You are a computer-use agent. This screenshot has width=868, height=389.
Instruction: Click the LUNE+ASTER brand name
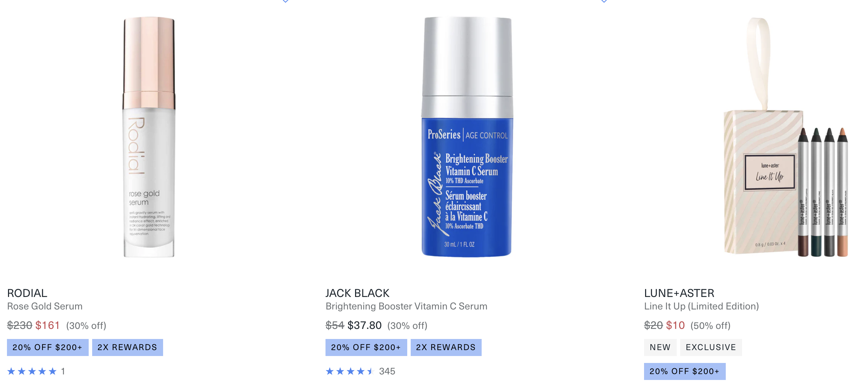pos(679,293)
